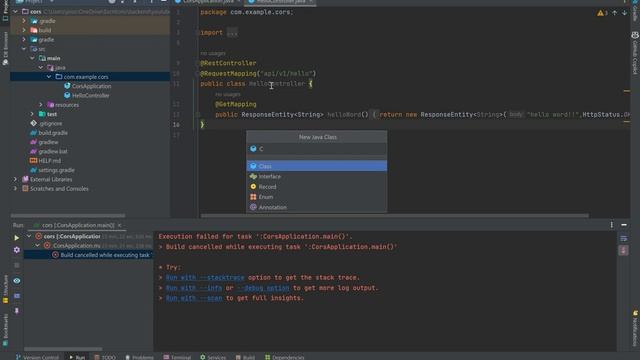Choose Annotation in New Java Class popup
Viewport: 640px width, 360px height.
coord(317,207)
